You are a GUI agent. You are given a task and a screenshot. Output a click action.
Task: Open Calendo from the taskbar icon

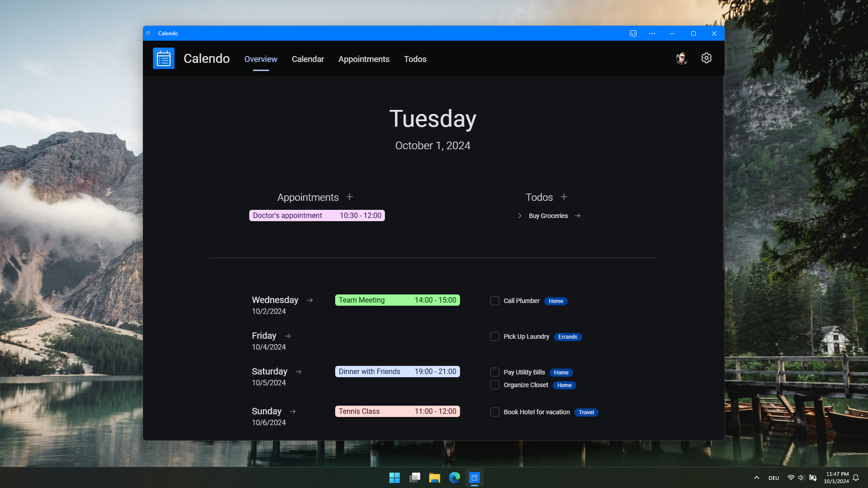474,478
